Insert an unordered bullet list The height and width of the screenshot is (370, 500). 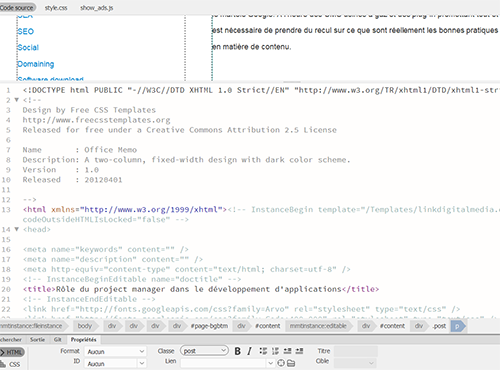[263, 351]
